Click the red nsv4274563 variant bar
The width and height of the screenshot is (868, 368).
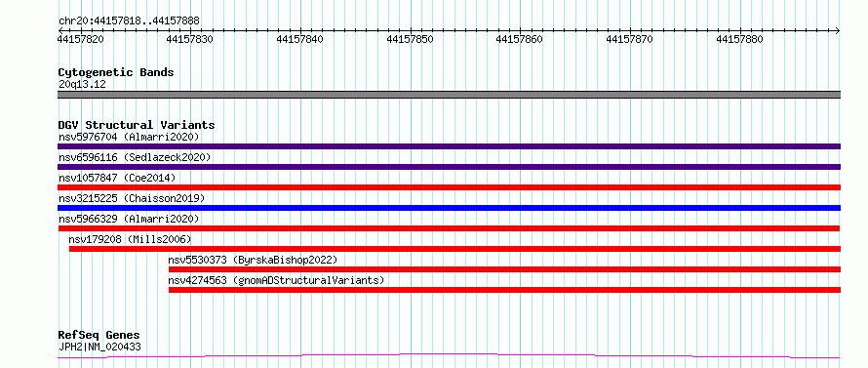[504, 290]
